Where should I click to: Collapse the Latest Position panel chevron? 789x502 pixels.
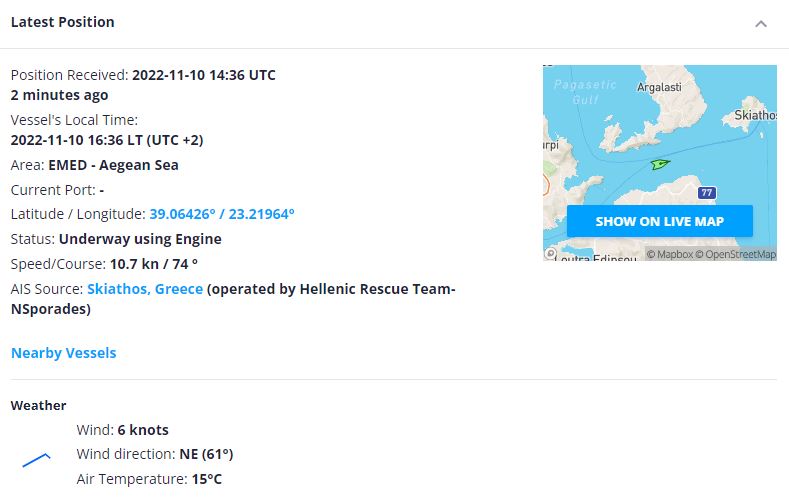click(x=761, y=23)
